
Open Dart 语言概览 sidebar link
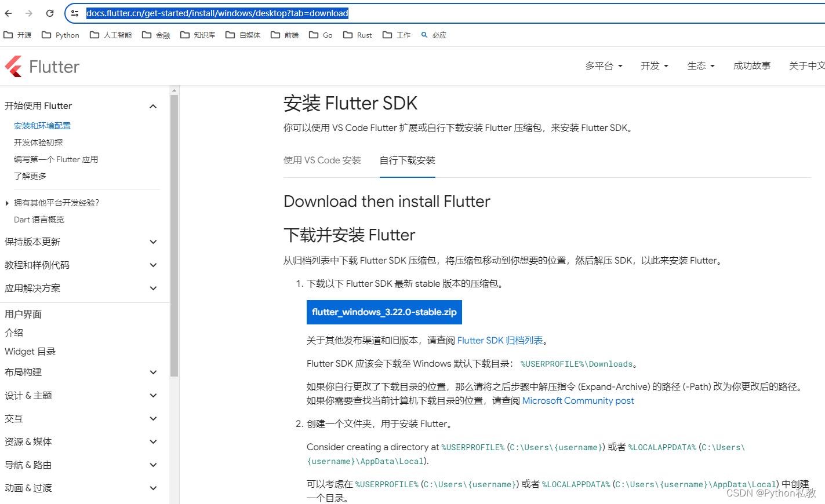[x=39, y=220]
